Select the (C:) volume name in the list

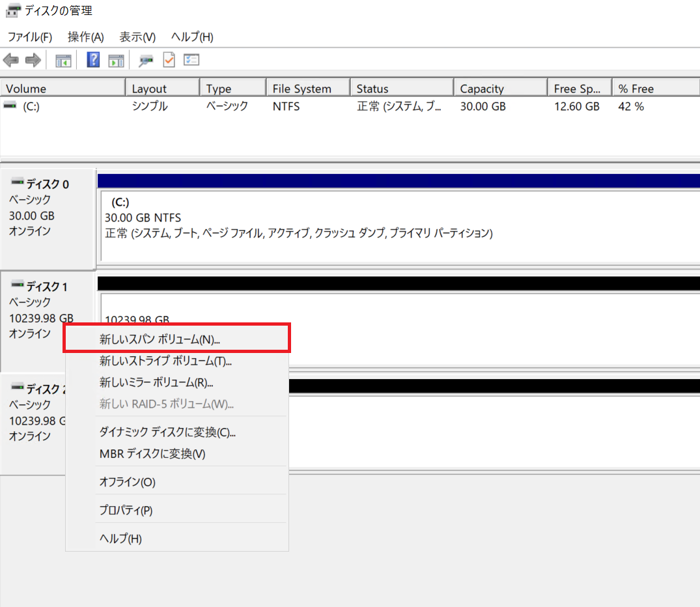point(31,106)
